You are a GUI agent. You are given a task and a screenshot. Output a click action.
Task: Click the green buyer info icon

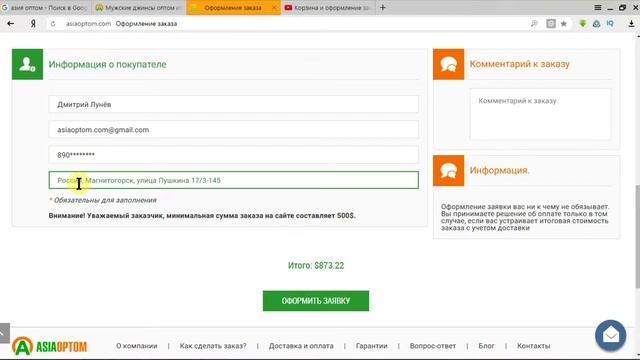(27, 64)
